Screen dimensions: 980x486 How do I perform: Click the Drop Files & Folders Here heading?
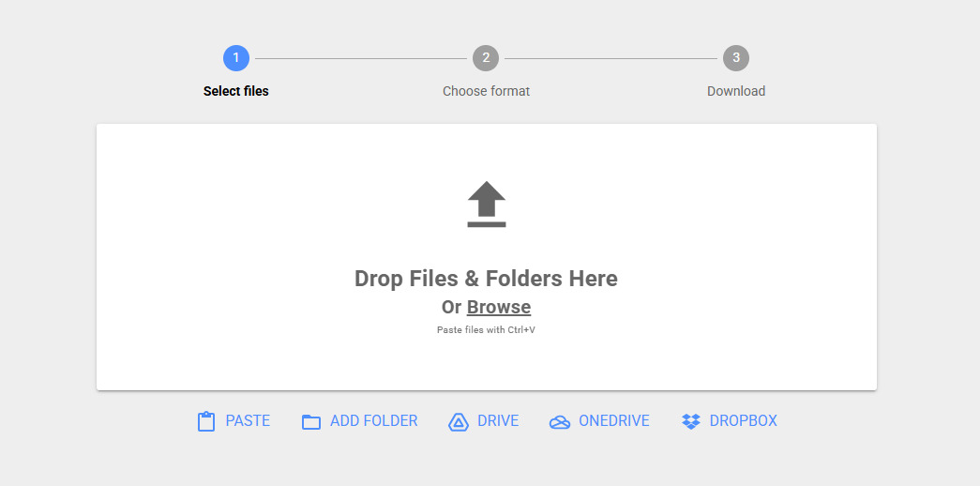pyautogui.click(x=487, y=279)
